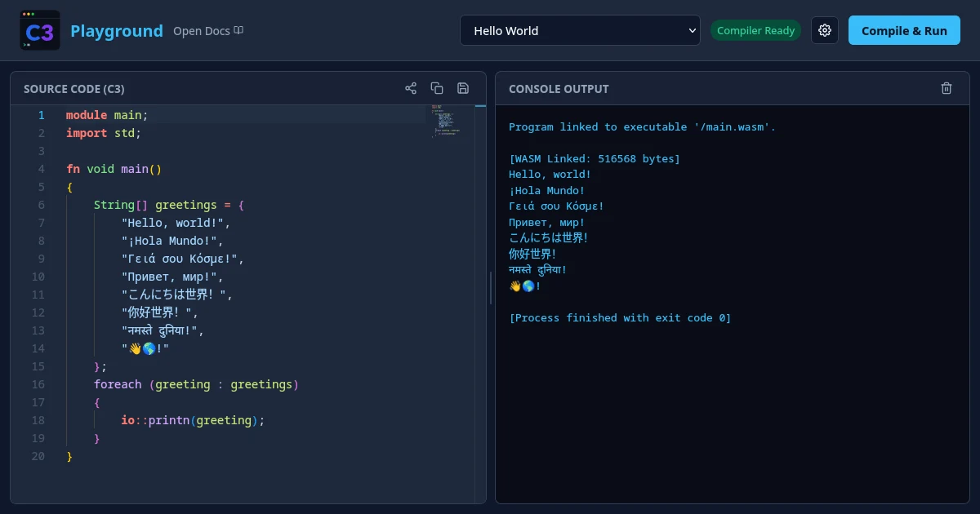Place cursor on "module main;" line
The height and width of the screenshot is (514, 980).
[107, 115]
